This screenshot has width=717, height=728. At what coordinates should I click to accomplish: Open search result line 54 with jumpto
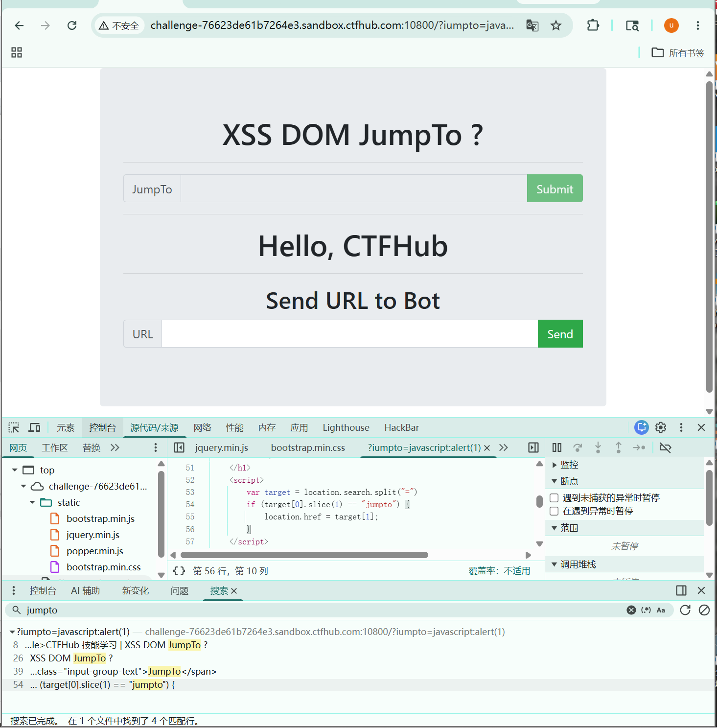[358, 684]
